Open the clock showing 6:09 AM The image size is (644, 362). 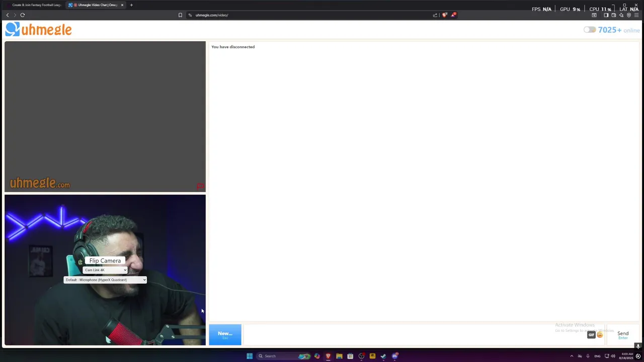click(626, 356)
